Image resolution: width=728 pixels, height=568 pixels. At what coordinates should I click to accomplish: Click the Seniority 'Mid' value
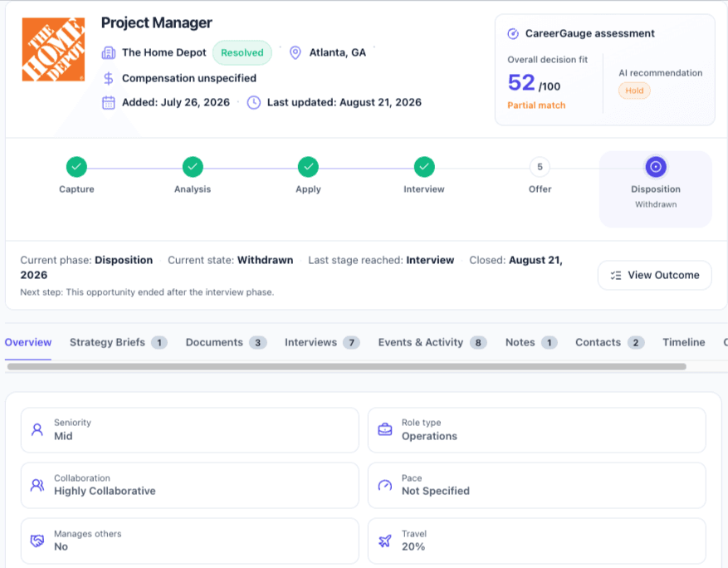tap(63, 437)
